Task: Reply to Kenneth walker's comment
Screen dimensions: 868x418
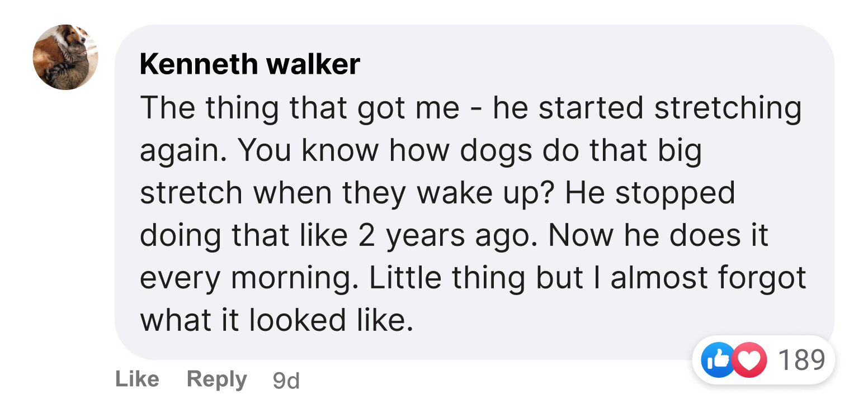Action: (x=216, y=379)
